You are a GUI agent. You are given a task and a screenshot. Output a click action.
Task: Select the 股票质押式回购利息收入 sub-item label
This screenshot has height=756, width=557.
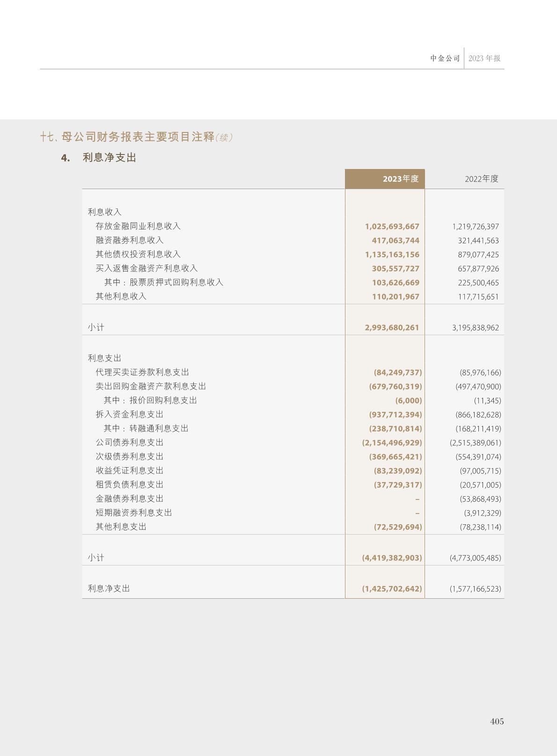(176, 282)
